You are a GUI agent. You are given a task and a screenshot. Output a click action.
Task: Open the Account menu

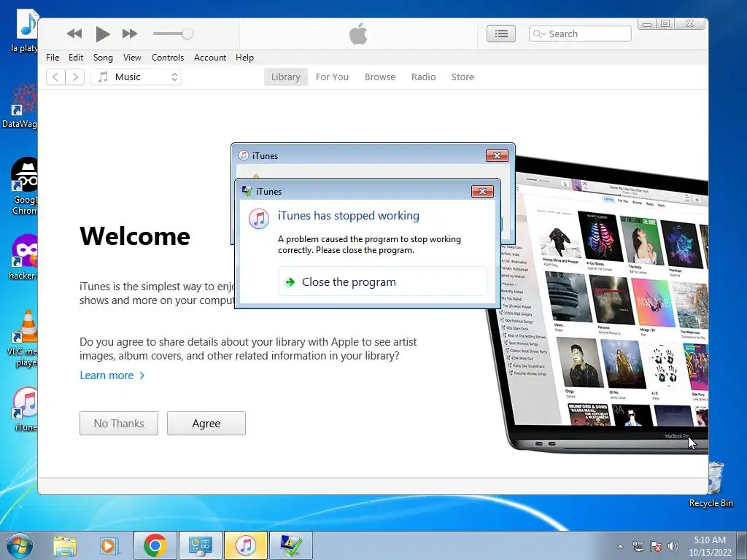(x=209, y=58)
